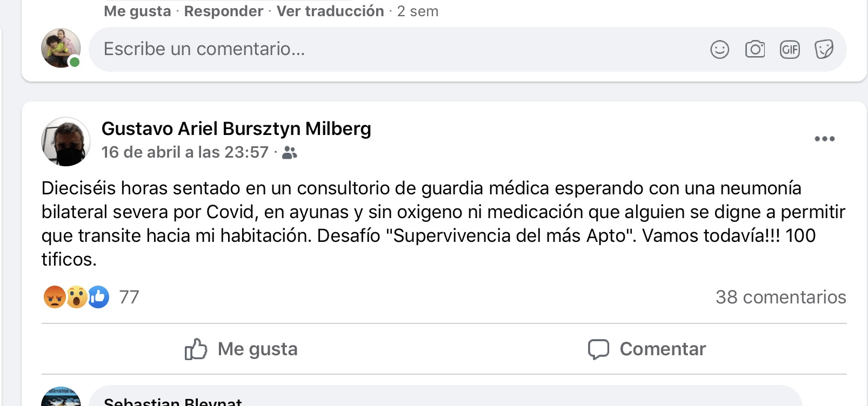Click the blue like reaction icon
Image resolution: width=868 pixels, height=406 pixels.
click(x=98, y=297)
